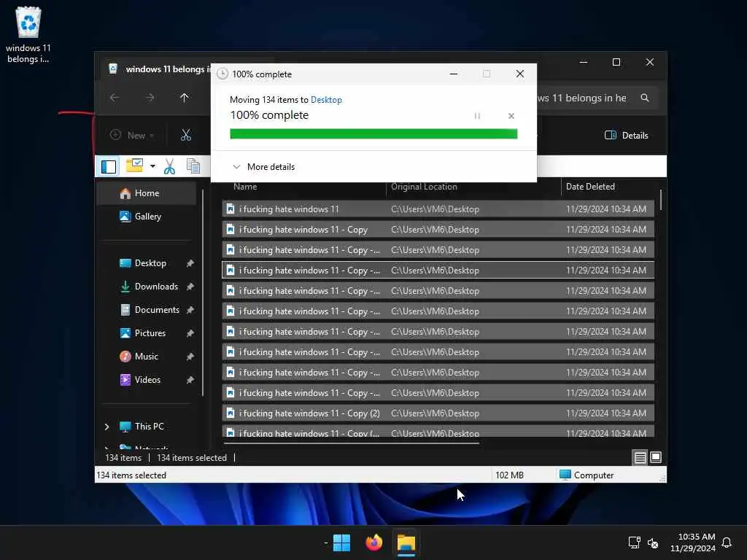Go up one folder level arrow

[185, 98]
